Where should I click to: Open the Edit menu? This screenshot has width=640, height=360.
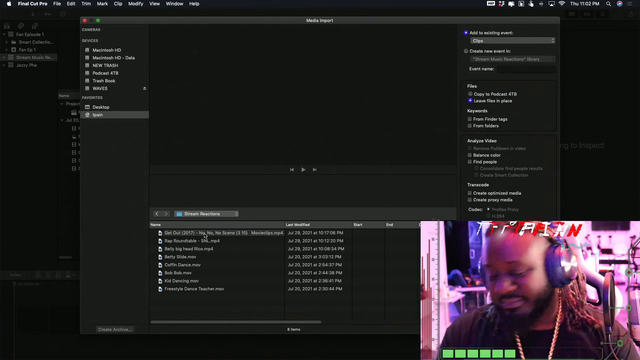(x=71, y=4)
